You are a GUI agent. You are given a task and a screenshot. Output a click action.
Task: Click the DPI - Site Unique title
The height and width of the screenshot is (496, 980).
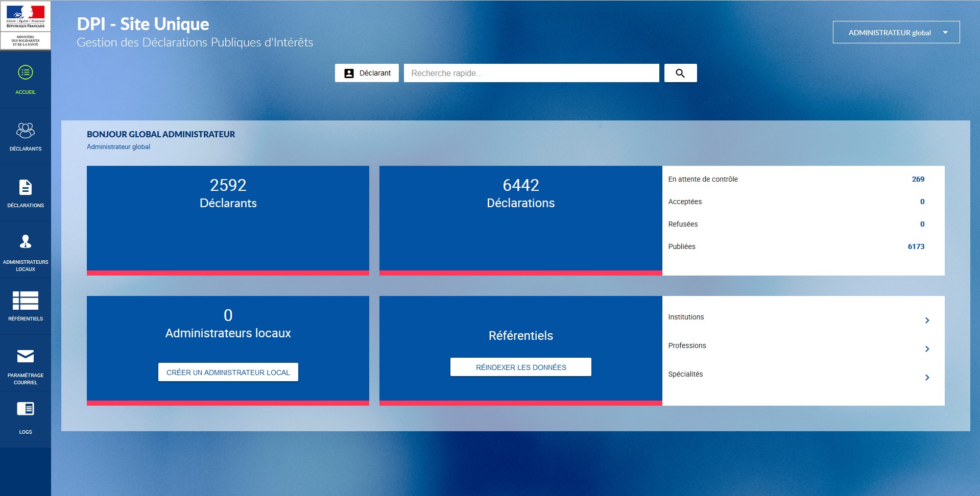coord(143,24)
